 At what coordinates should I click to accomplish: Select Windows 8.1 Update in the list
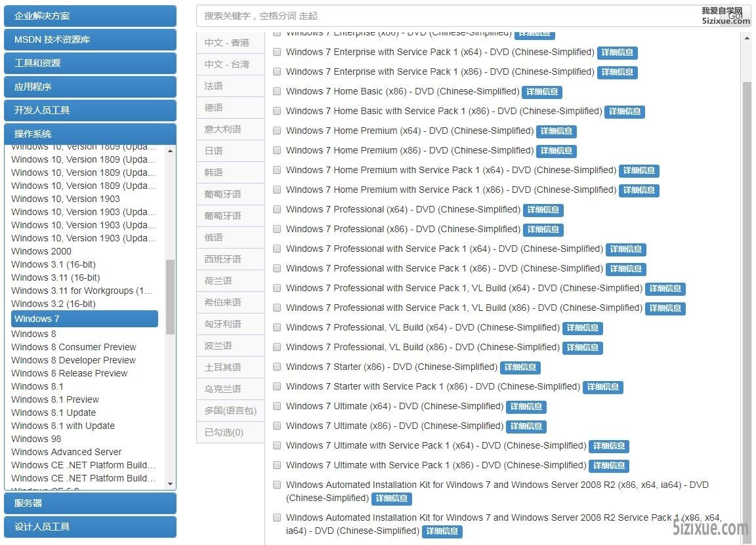click(x=54, y=413)
